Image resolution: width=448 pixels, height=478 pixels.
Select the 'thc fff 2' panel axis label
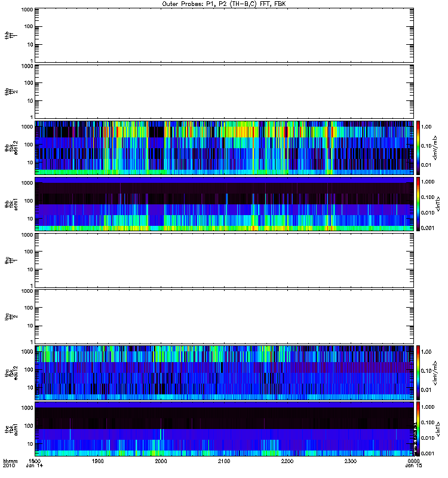point(11,317)
